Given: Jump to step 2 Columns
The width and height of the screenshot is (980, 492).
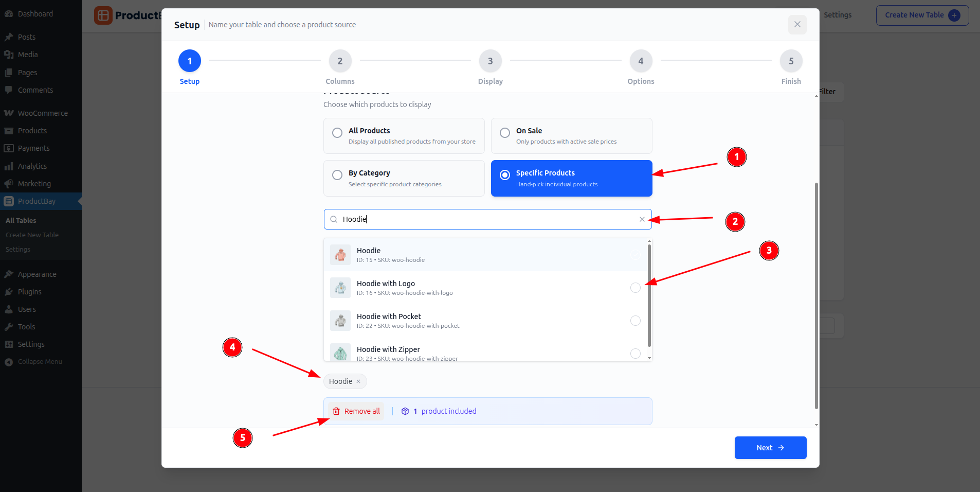Looking at the screenshot, I should (x=340, y=61).
